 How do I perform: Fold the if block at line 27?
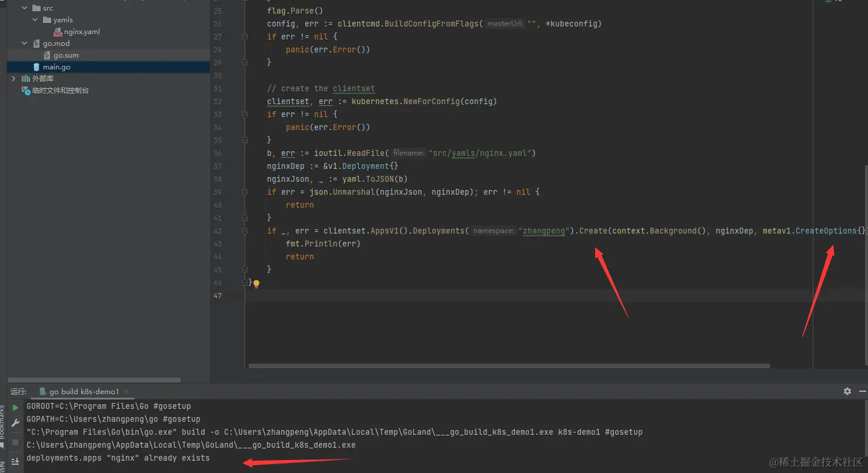point(245,37)
